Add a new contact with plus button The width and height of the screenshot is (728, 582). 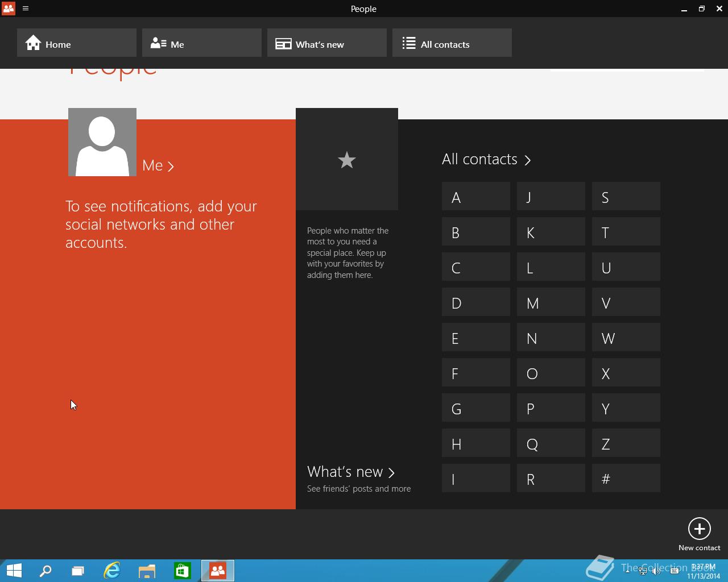[699, 529]
